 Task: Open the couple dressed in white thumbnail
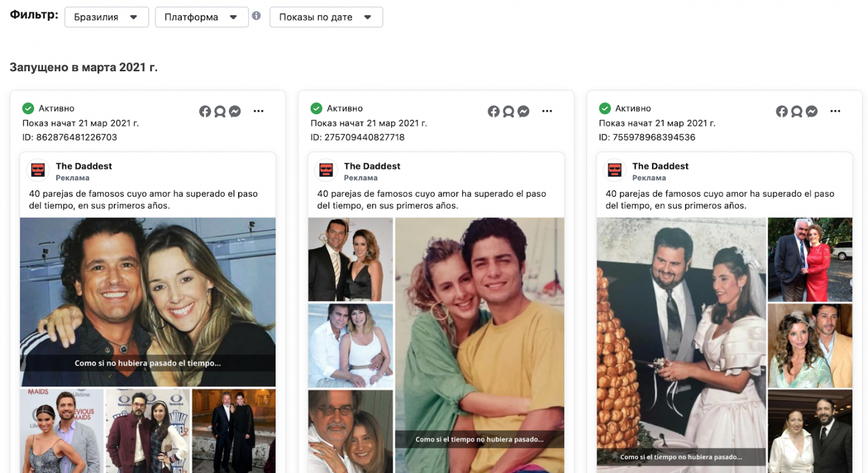click(x=350, y=346)
